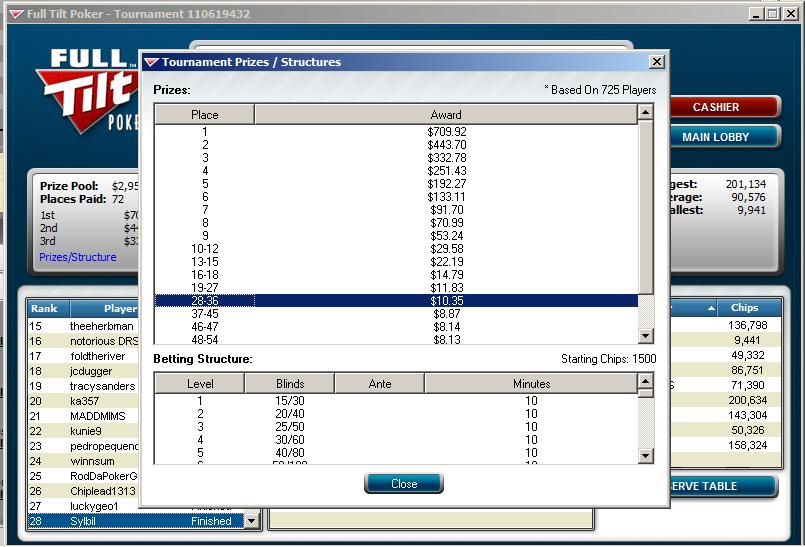Image resolution: width=805 pixels, height=547 pixels.
Task: Click the Place column header
Action: [204, 115]
